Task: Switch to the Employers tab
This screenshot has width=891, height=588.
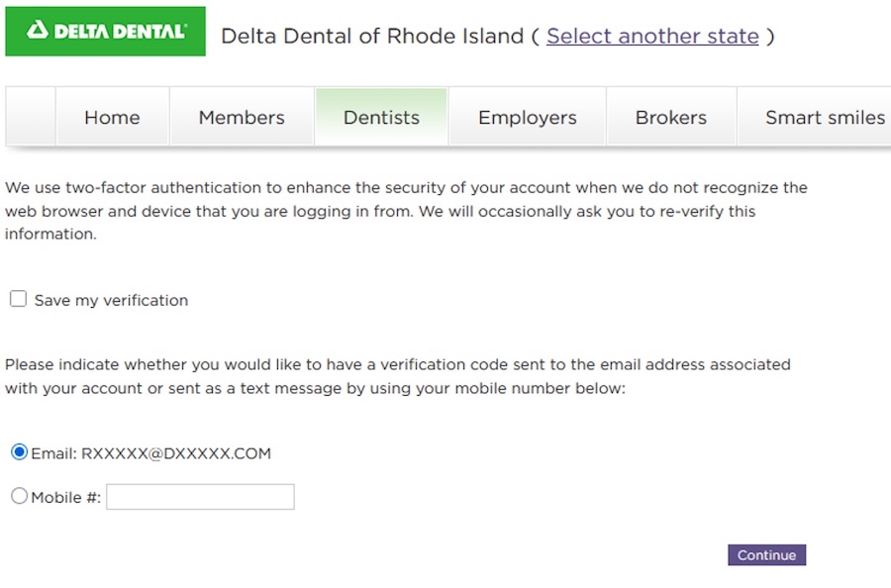Action: point(528,117)
